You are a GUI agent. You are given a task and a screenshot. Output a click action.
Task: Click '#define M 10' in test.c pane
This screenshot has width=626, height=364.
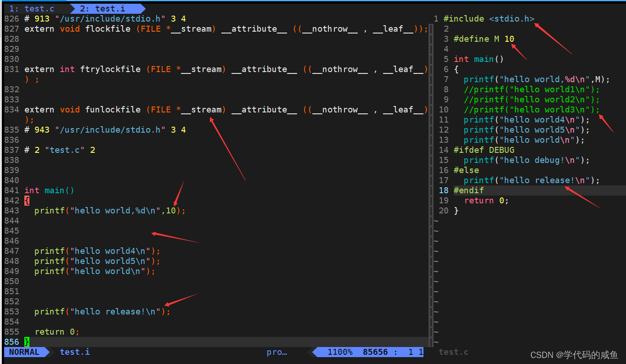484,39
